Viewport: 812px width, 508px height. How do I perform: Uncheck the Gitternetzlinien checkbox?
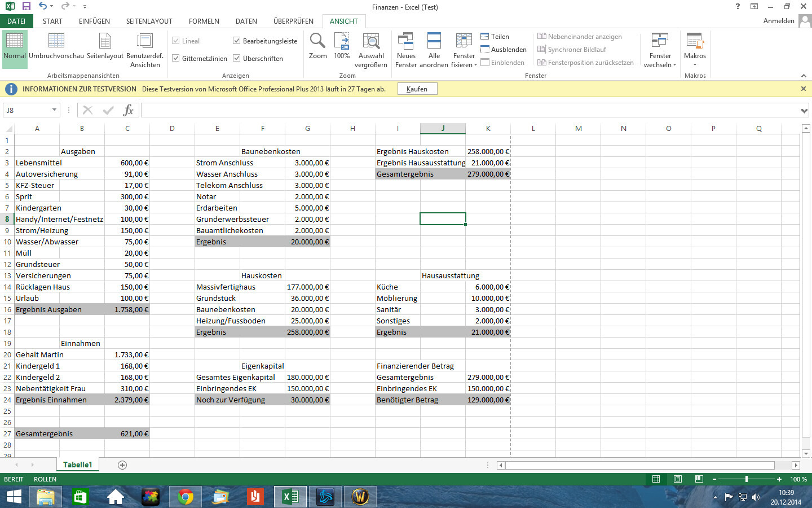[x=176, y=58]
